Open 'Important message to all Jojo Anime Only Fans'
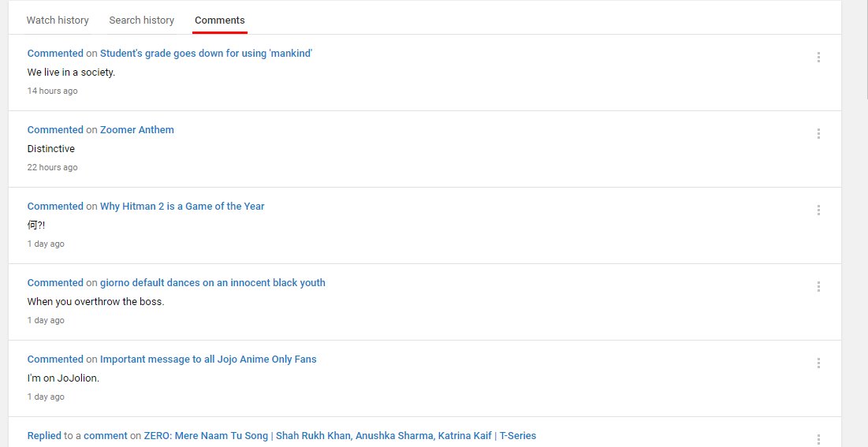Viewport: 868px width, 447px height. [208, 359]
